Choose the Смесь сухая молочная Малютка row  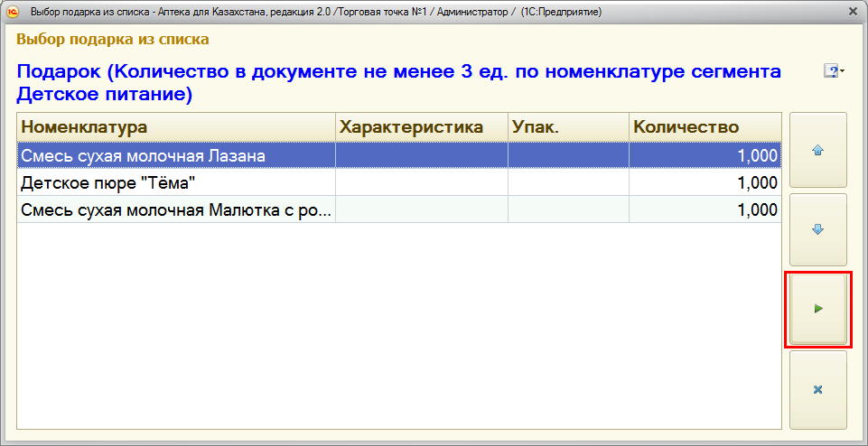(x=176, y=209)
